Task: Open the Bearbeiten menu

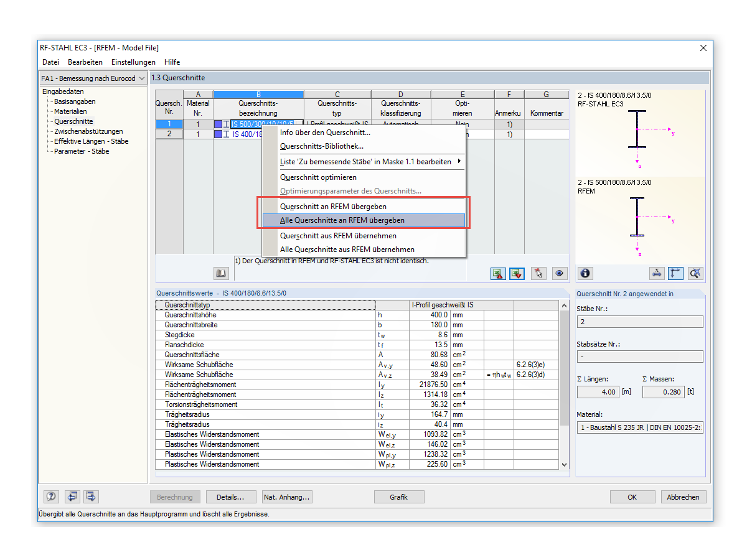Action: (85, 62)
